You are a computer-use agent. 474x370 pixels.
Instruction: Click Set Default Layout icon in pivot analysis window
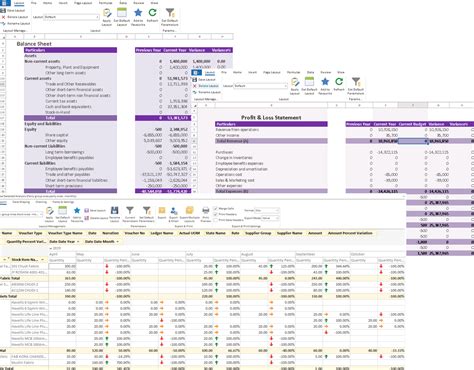pos(62,210)
